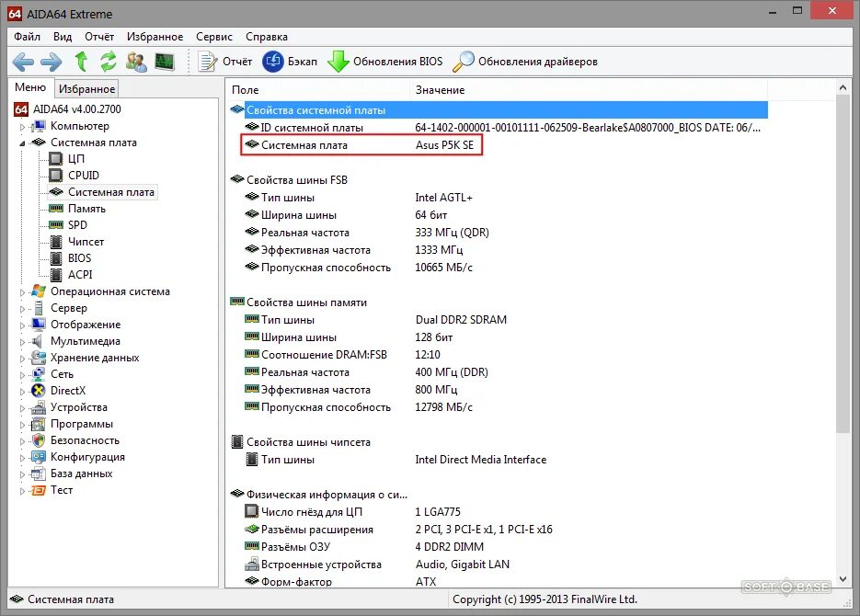Go up one level with the green up arrow
Image resolution: width=860 pixels, height=616 pixels.
pos(81,62)
